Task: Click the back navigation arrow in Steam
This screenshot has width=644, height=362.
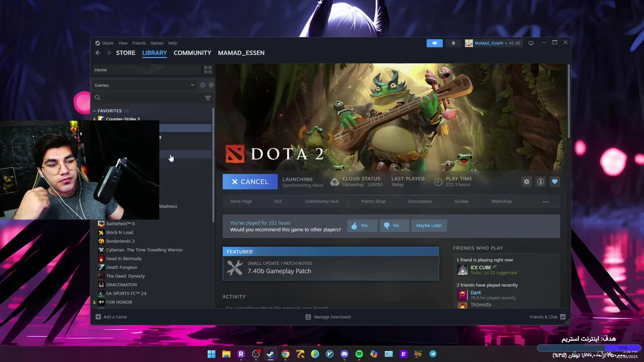Action: pos(98,53)
